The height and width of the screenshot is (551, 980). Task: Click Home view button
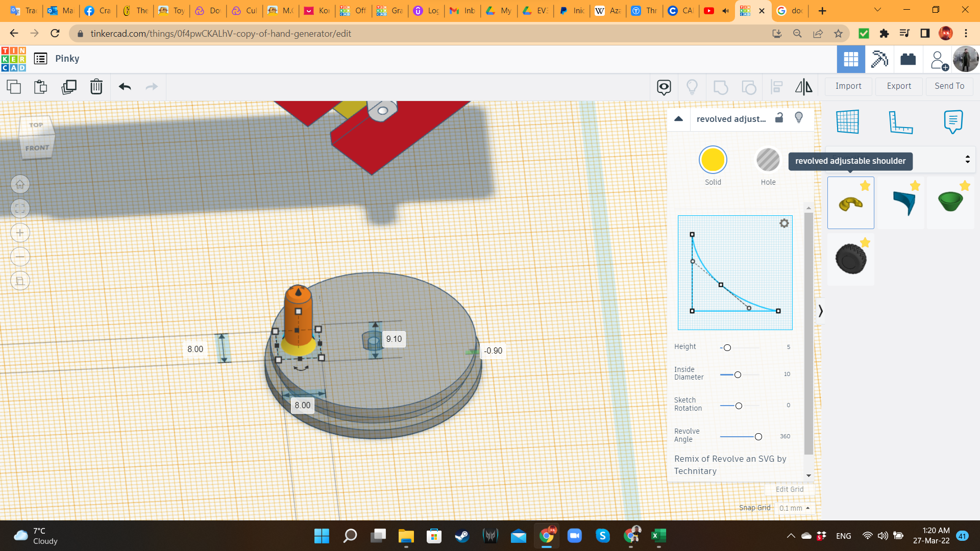click(x=20, y=184)
